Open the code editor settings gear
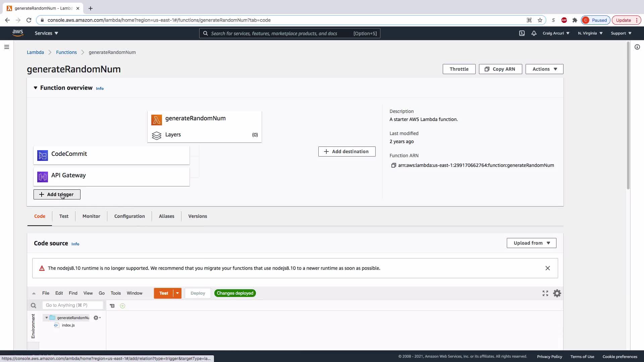The image size is (644, 362). point(557,293)
